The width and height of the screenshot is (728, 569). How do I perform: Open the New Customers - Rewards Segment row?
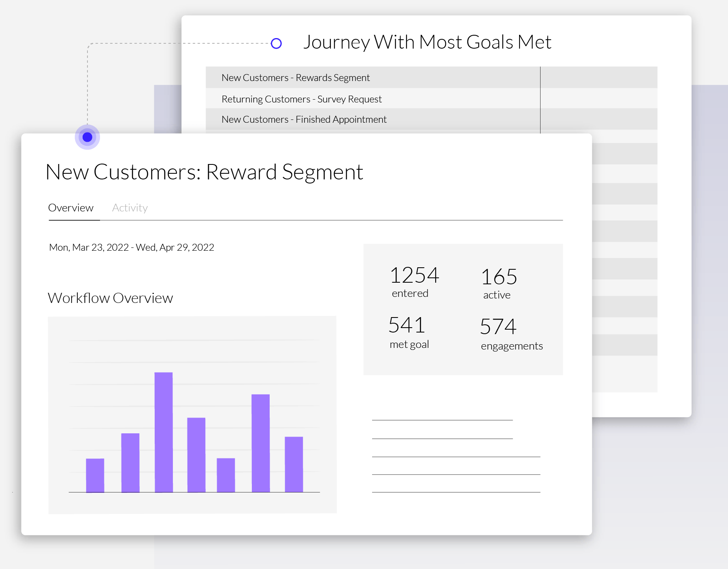coord(296,78)
